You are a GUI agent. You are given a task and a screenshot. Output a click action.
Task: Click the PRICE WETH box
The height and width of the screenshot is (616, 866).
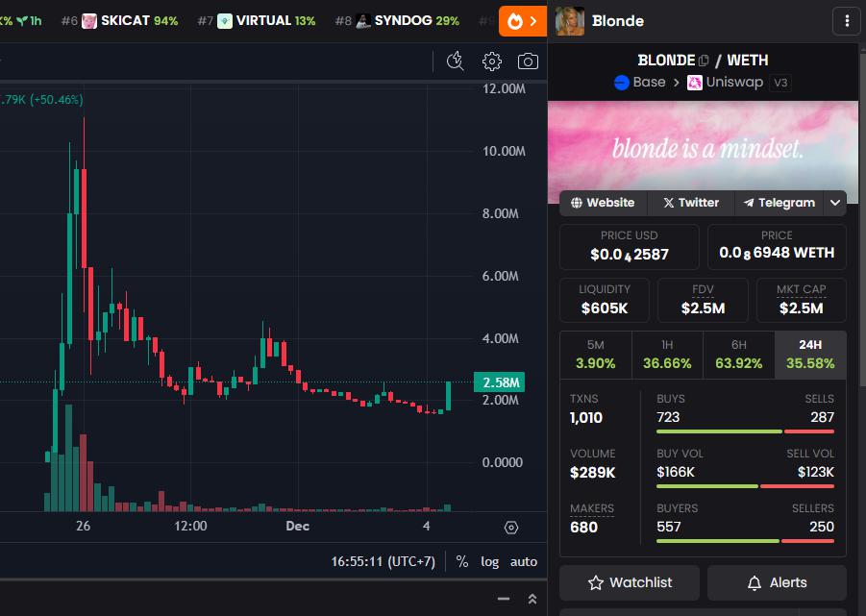[x=777, y=247]
